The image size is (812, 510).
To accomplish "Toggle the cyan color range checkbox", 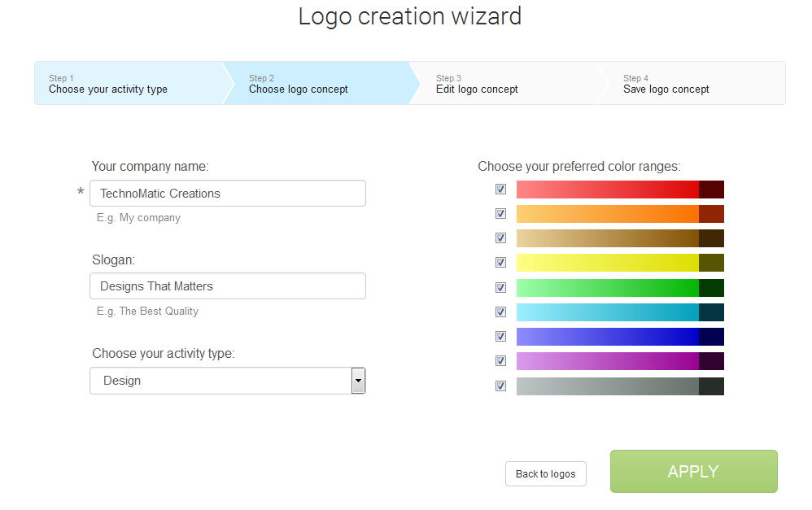I will click(x=500, y=312).
